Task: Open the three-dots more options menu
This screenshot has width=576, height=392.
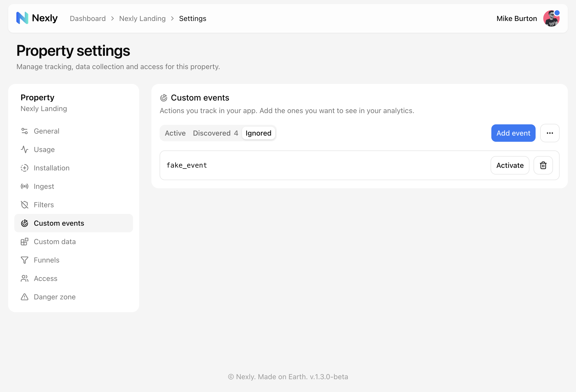Action: point(550,133)
